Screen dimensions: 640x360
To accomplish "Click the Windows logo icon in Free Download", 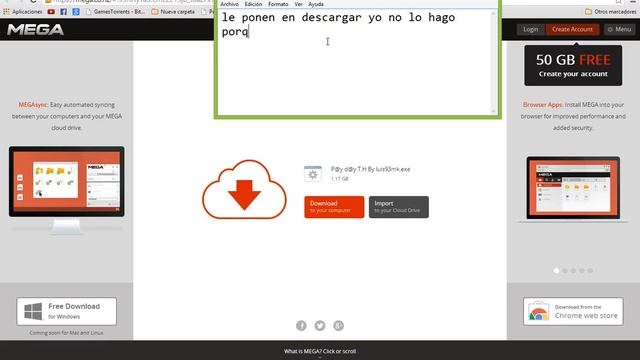I will click(x=33, y=311).
